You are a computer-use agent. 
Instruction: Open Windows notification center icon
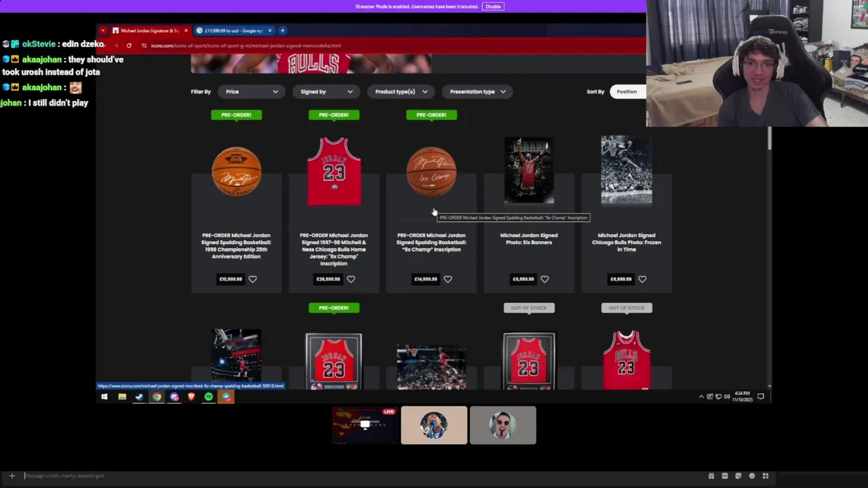[761, 396]
